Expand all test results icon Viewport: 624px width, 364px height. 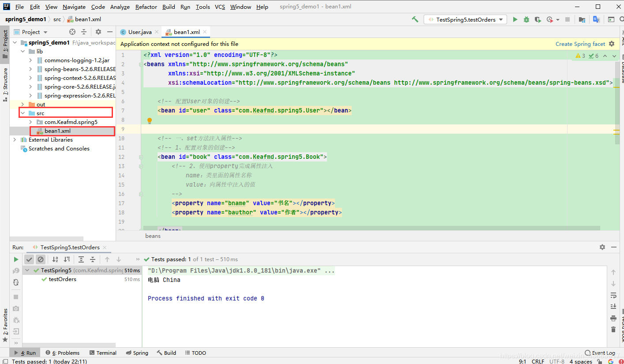click(81, 259)
